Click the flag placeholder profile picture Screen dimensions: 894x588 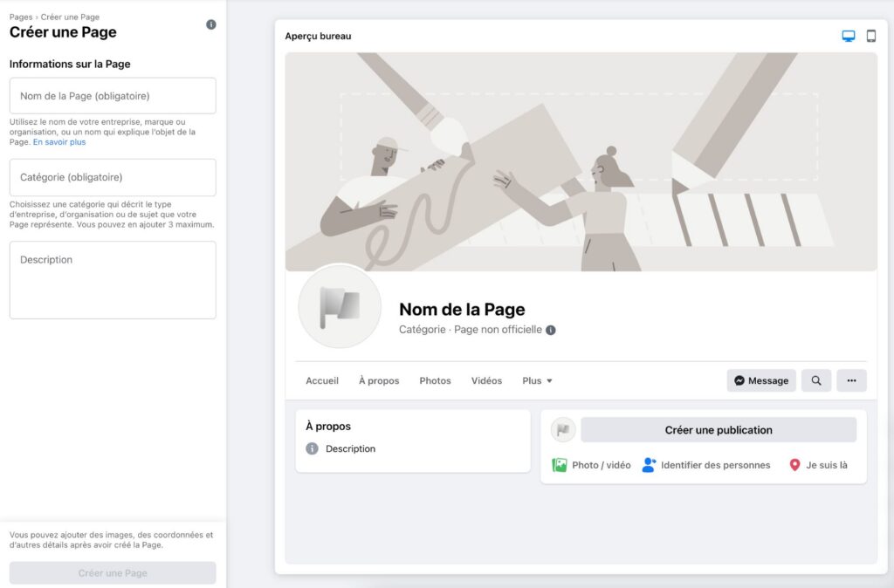[x=339, y=307]
